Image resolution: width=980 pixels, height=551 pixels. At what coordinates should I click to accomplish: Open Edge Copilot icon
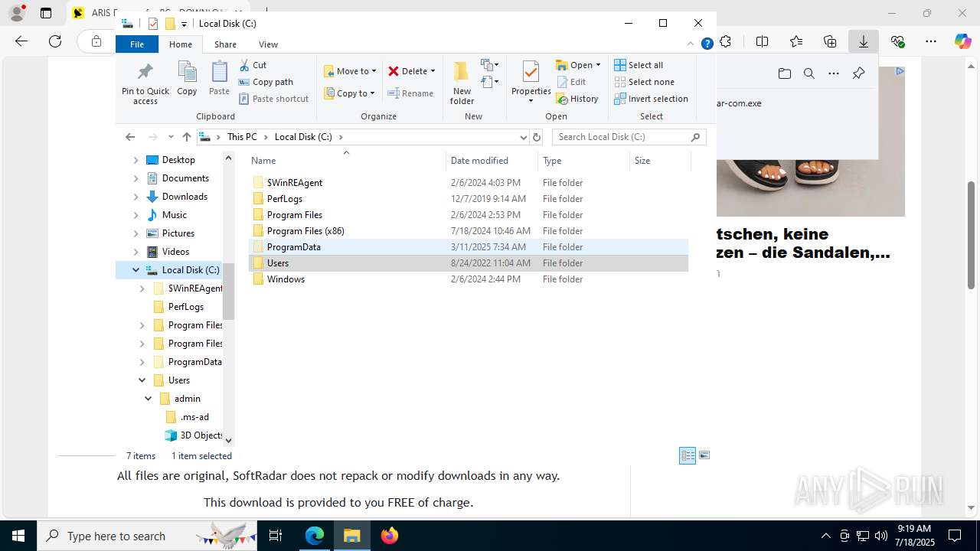[x=963, y=41]
